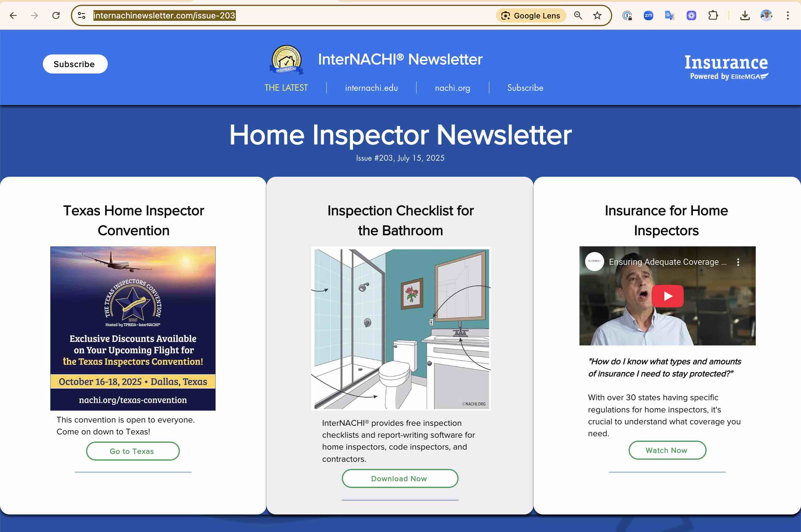Click the zoom magnifier icon in address bar
Screen dimensions: 801x532
[x=578, y=15]
